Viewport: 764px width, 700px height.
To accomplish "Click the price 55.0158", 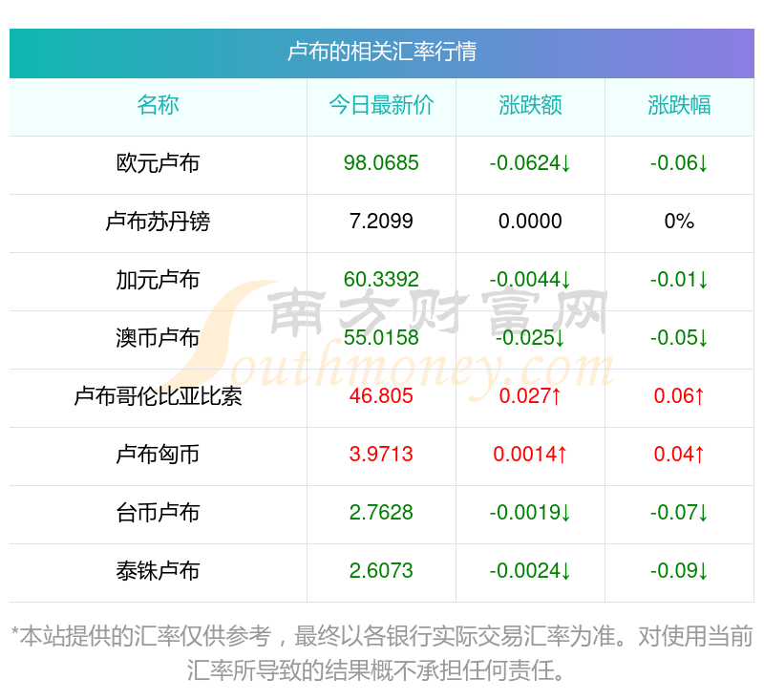I will (x=381, y=337).
